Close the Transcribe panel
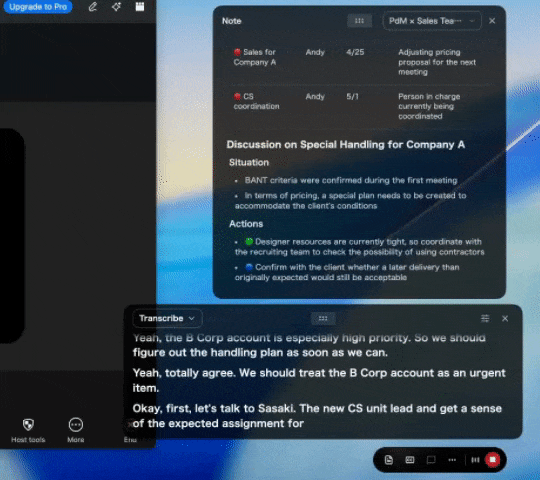The width and height of the screenshot is (540, 480). click(x=505, y=319)
